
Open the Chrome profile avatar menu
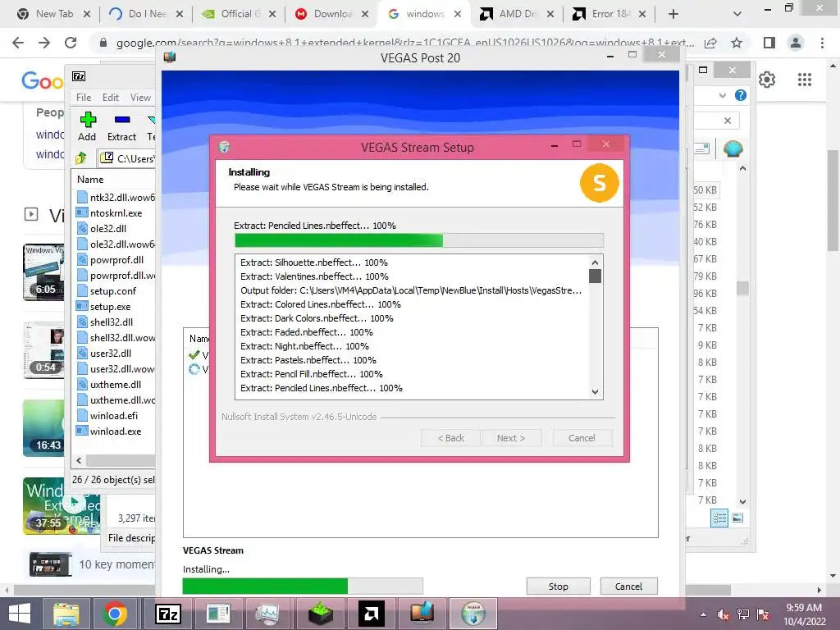(796, 43)
